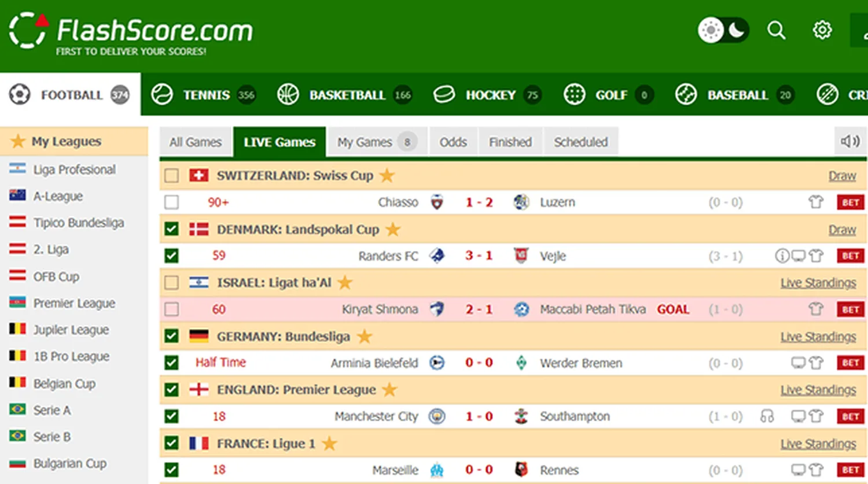Open Bundesliga Live Standings link
868x484 pixels.
click(818, 337)
